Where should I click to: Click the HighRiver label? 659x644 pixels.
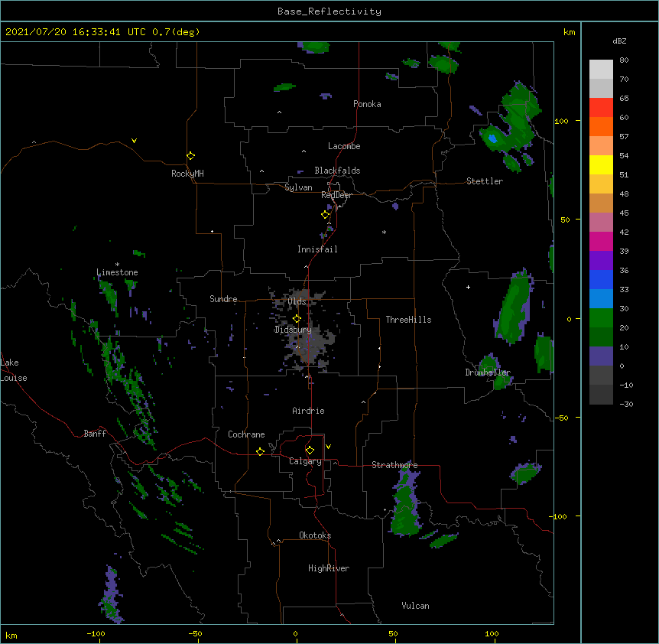[x=329, y=568]
